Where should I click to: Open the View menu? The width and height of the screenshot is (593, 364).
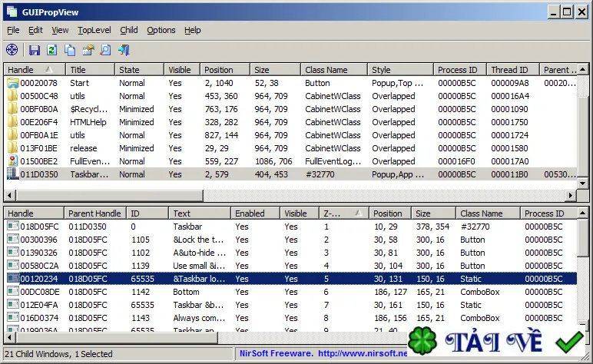coord(60,30)
